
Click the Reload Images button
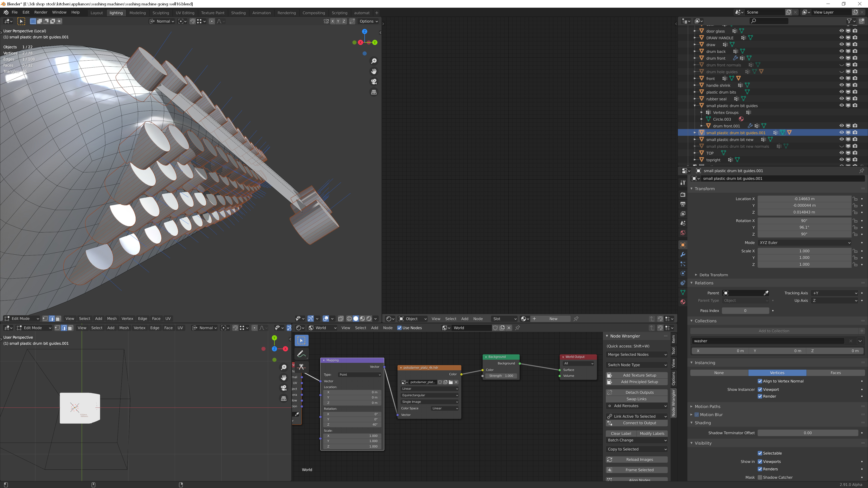click(x=637, y=460)
